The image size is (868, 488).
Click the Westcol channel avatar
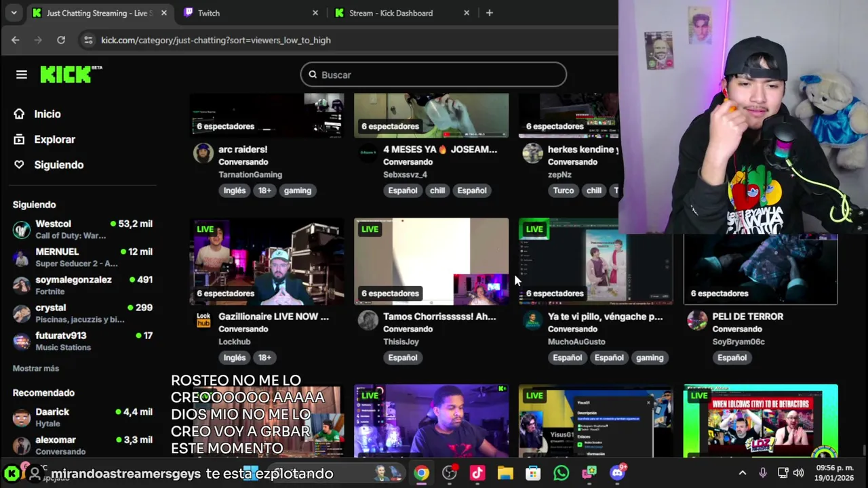pyautogui.click(x=22, y=230)
